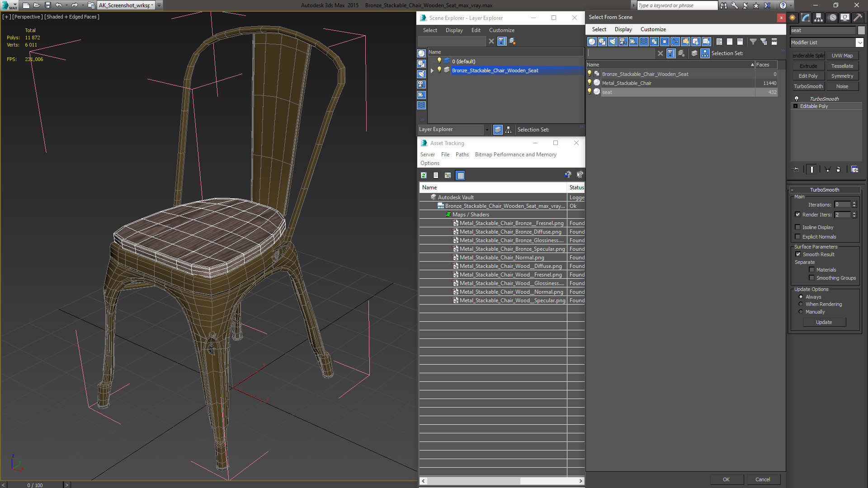Open Edit menu in Scene Explorer

(476, 30)
